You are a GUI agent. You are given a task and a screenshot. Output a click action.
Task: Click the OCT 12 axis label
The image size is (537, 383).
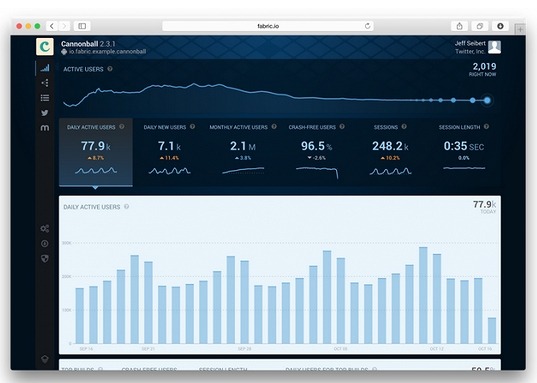click(x=437, y=349)
